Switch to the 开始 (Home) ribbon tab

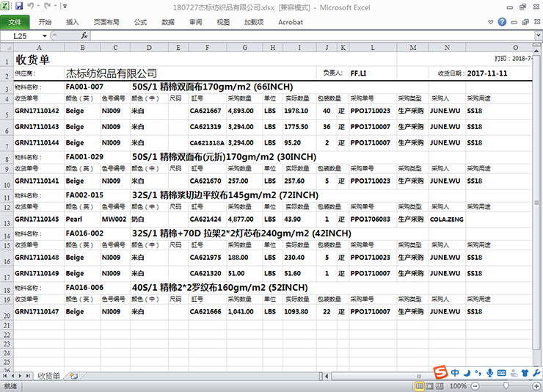[45, 22]
